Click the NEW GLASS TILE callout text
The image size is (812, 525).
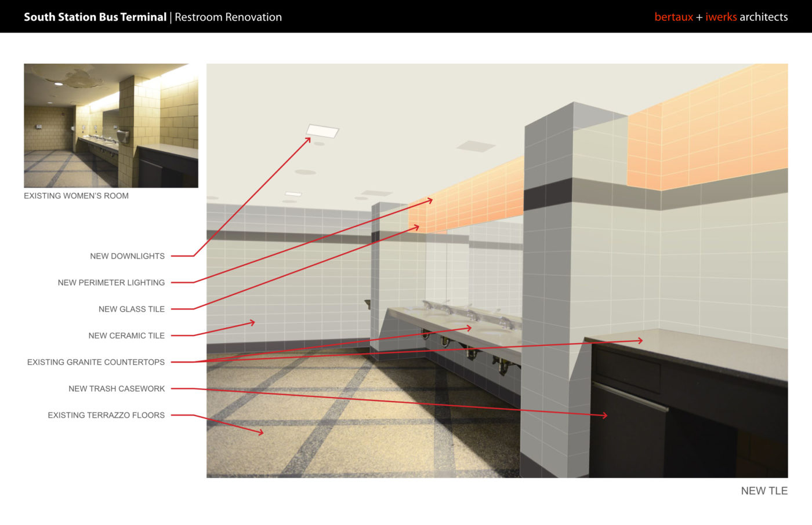point(131,309)
